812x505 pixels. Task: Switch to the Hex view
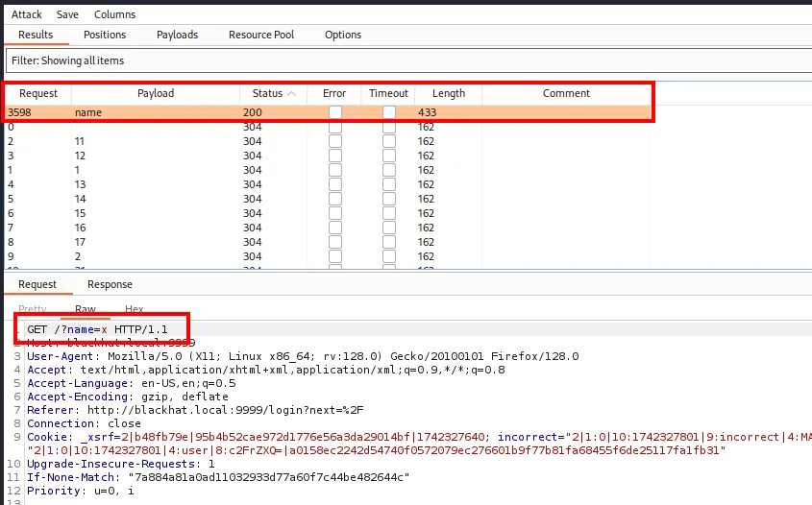click(x=135, y=309)
